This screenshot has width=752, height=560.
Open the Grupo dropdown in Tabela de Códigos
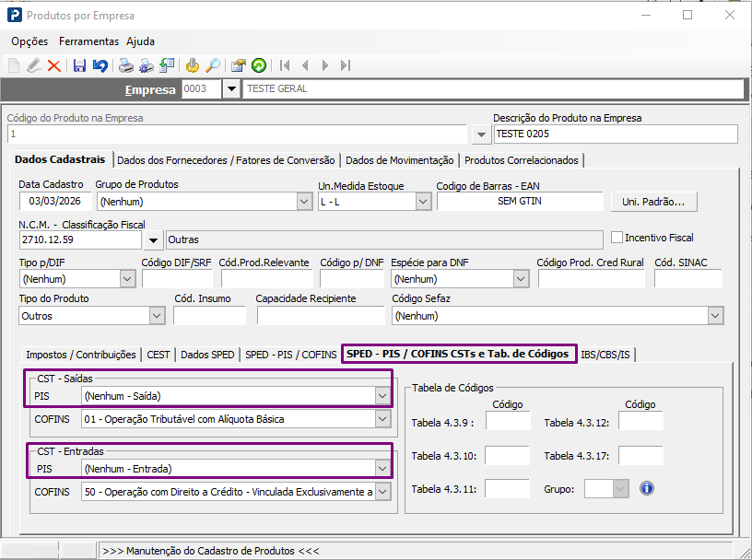[x=620, y=489]
